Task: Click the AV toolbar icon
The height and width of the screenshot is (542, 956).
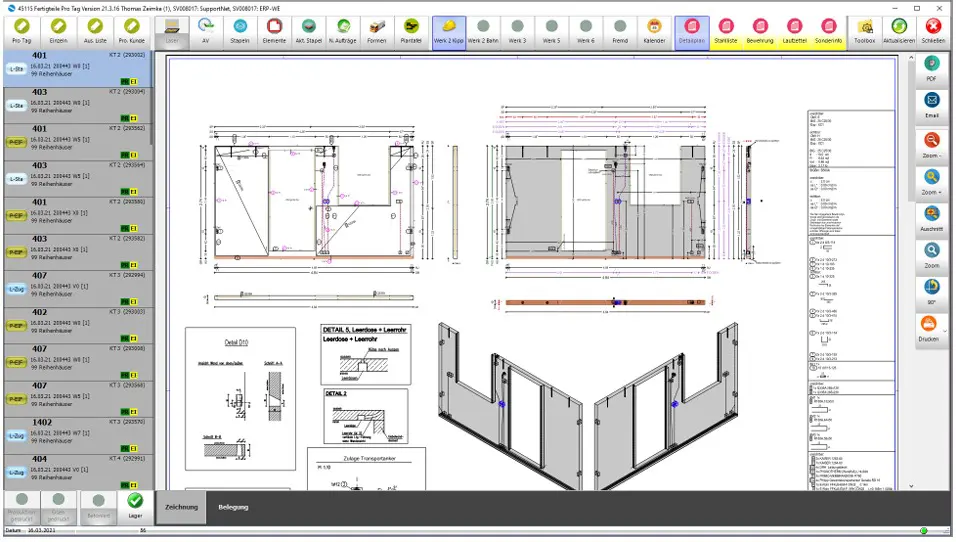Action: click(205, 31)
